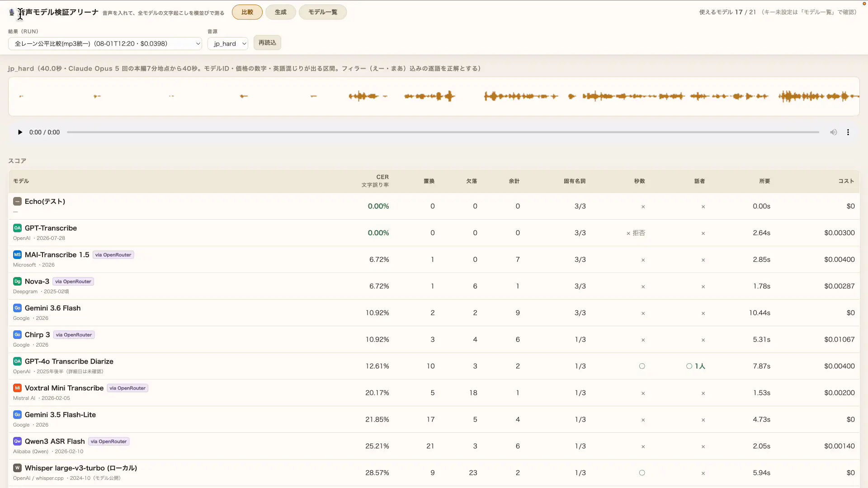Click the Nova-3 Deepgram icon
The width and height of the screenshot is (868, 488).
coord(17,282)
